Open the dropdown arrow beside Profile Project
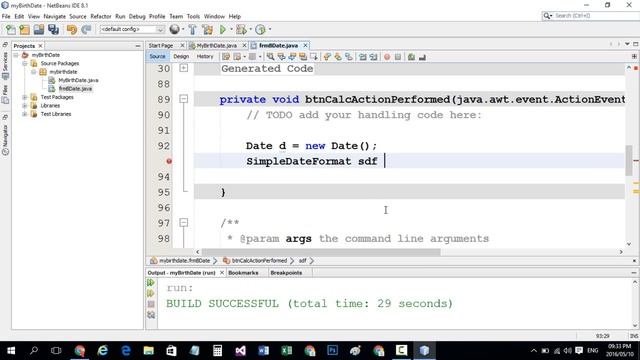The height and width of the screenshot is (360, 640). pyautogui.click(x=270, y=29)
